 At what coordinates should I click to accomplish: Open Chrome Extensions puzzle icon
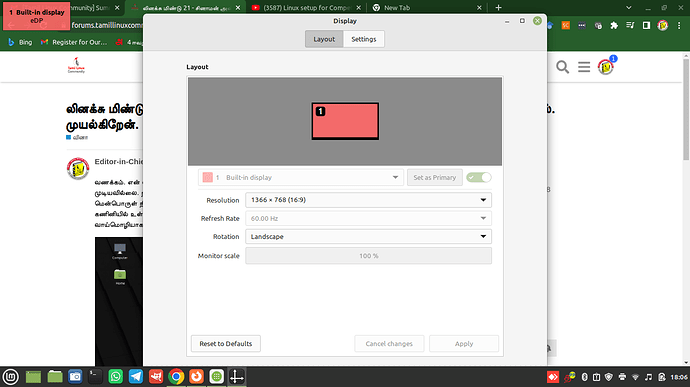pos(614,26)
